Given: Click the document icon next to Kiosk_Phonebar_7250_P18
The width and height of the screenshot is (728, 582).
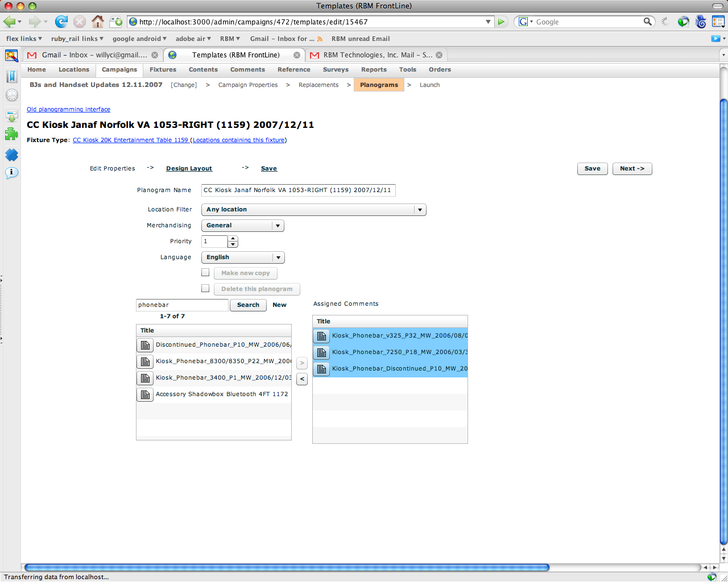Looking at the screenshot, I should [x=321, y=352].
